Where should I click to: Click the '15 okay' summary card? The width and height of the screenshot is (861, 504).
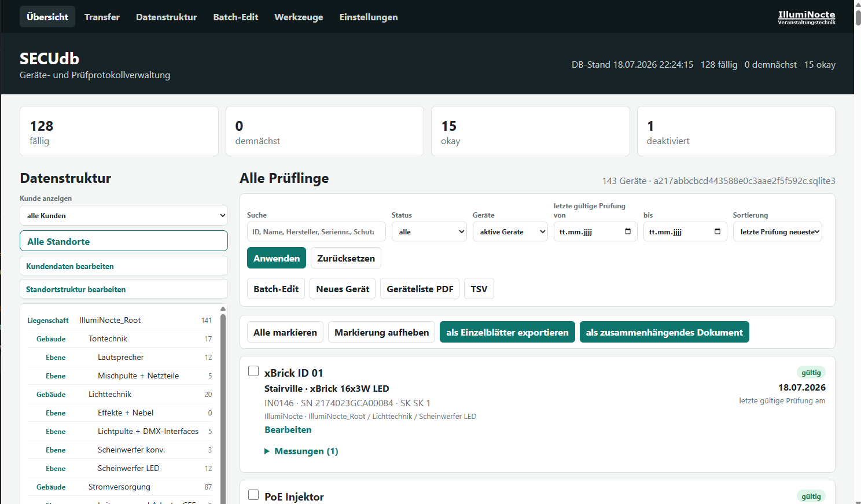coord(531,131)
